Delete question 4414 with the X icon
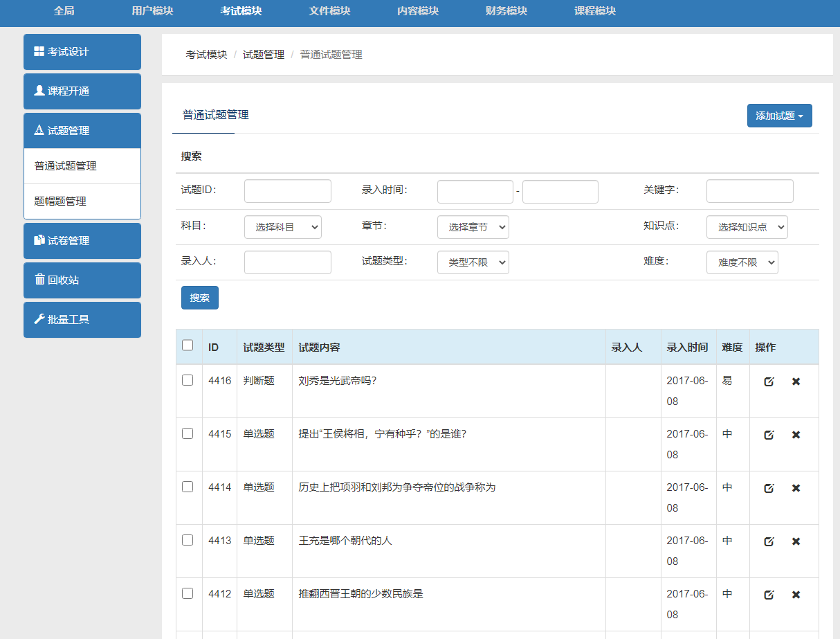The height and width of the screenshot is (639, 840). click(796, 488)
